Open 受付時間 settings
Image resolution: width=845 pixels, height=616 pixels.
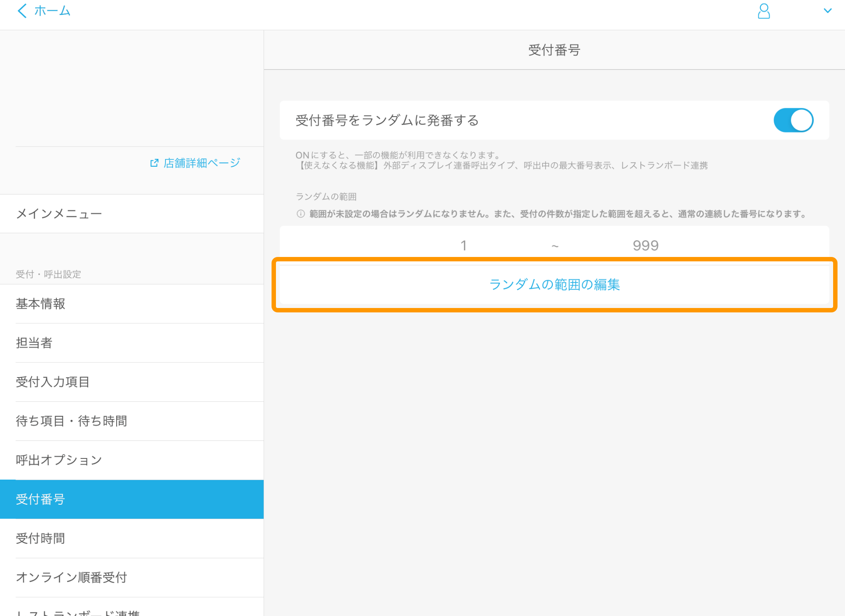tap(132, 539)
